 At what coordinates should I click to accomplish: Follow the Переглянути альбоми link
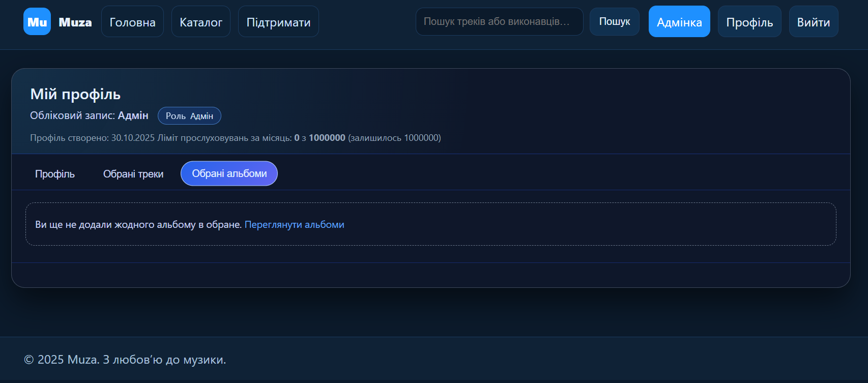(x=294, y=225)
